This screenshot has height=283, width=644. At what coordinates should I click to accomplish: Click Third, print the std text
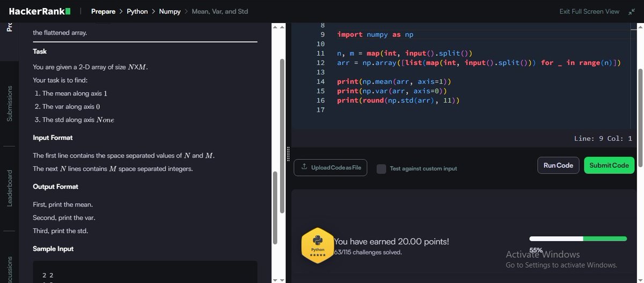click(x=60, y=231)
